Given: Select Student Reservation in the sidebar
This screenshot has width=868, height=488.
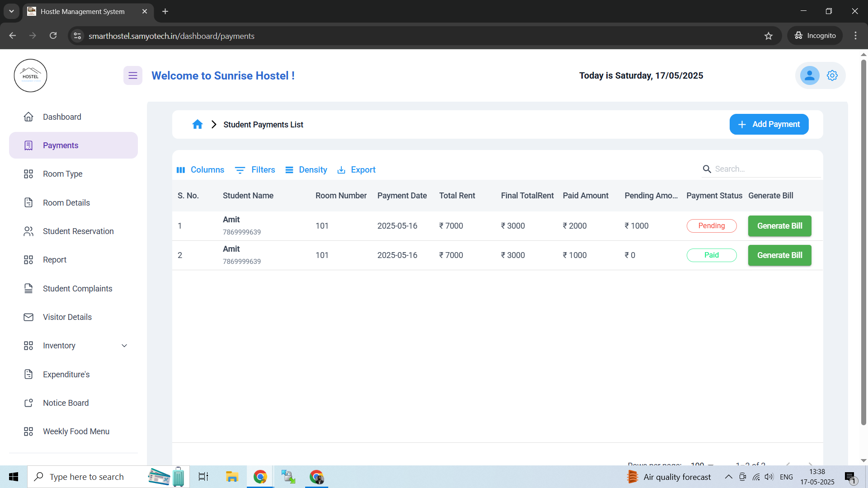Looking at the screenshot, I should tap(78, 231).
